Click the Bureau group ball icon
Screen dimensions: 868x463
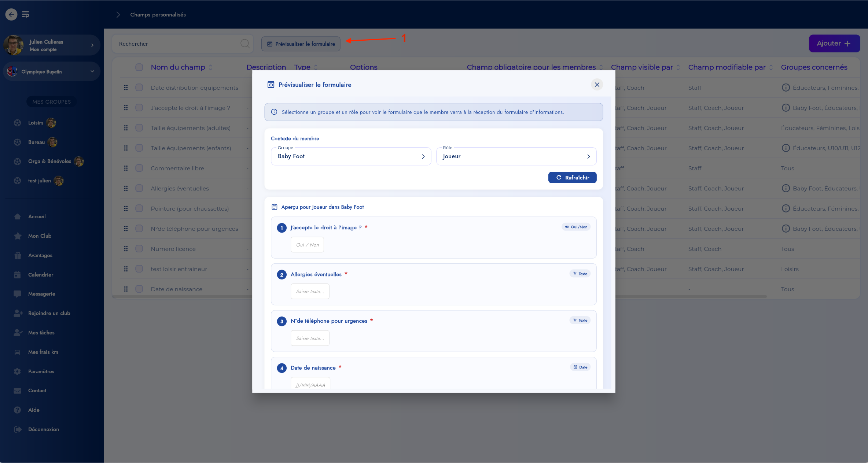click(x=17, y=142)
